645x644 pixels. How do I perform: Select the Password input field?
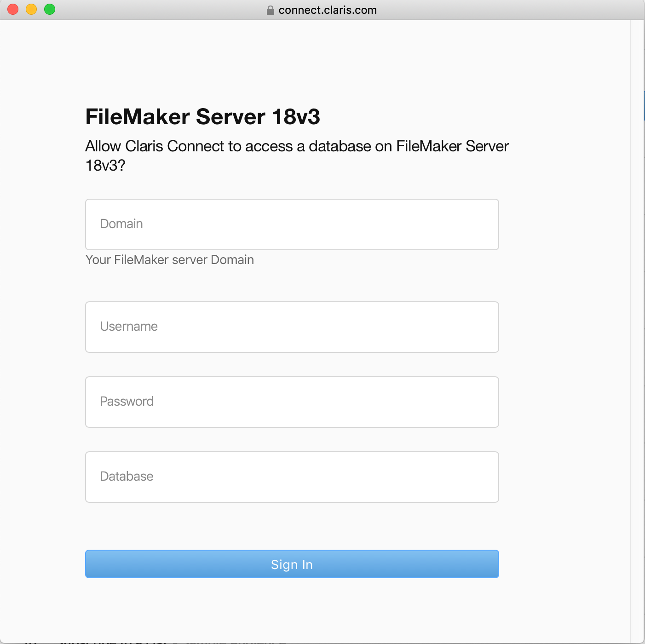292,402
